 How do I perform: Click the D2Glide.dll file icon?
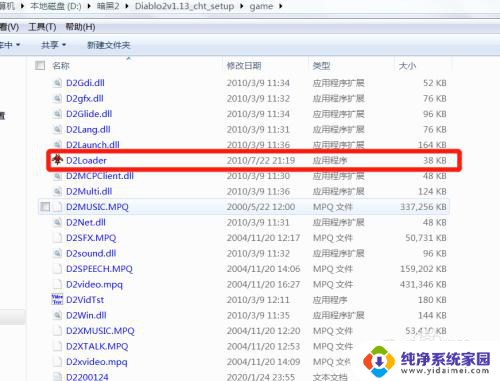[x=57, y=114]
